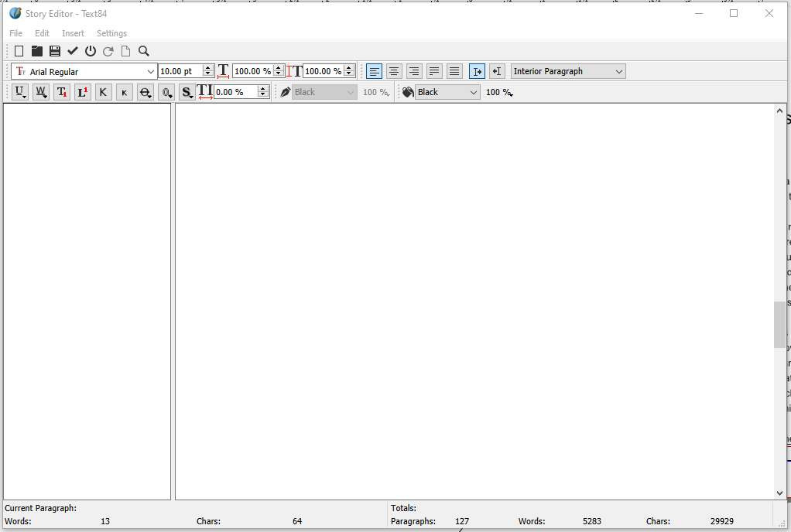791x532 pixels.
Task: Click the Reload Text from Frame icon
Action: click(108, 51)
